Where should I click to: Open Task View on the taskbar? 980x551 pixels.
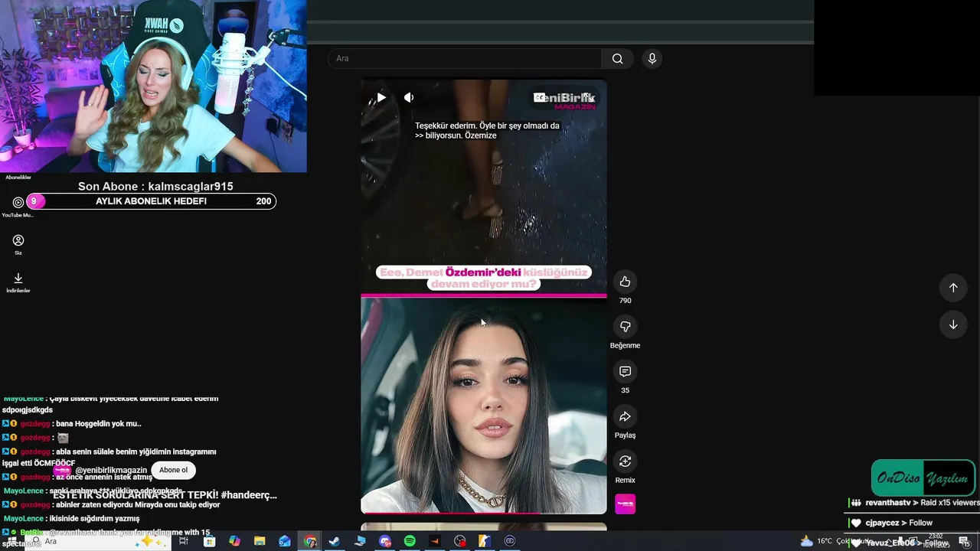point(184,541)
